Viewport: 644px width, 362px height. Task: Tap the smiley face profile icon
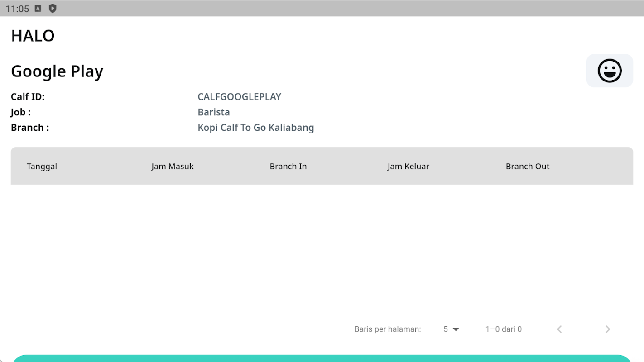(x=610, y=71)
